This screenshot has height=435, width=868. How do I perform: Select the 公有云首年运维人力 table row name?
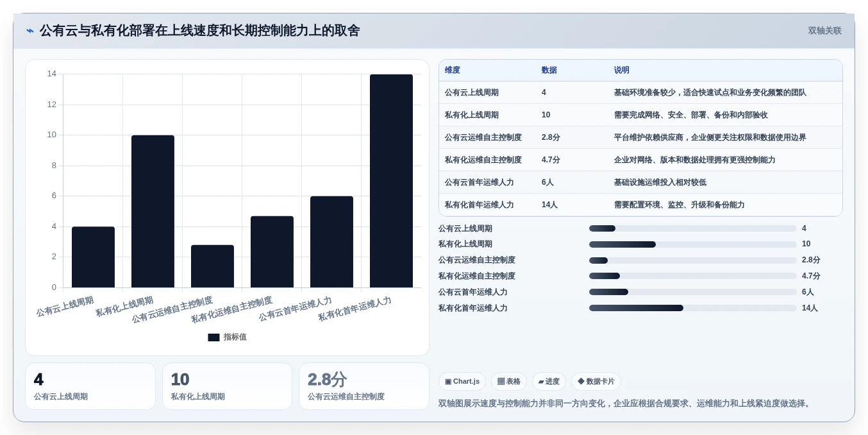(x=480, y=183)
